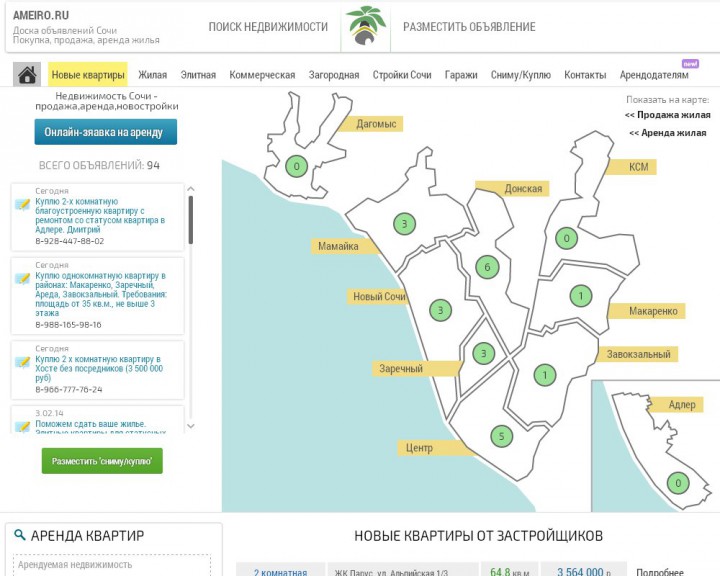The width and height of the screenshot is (720, 576).
Task: Click the listings panel vertical scrollbar
Action: tap(190, 220)
